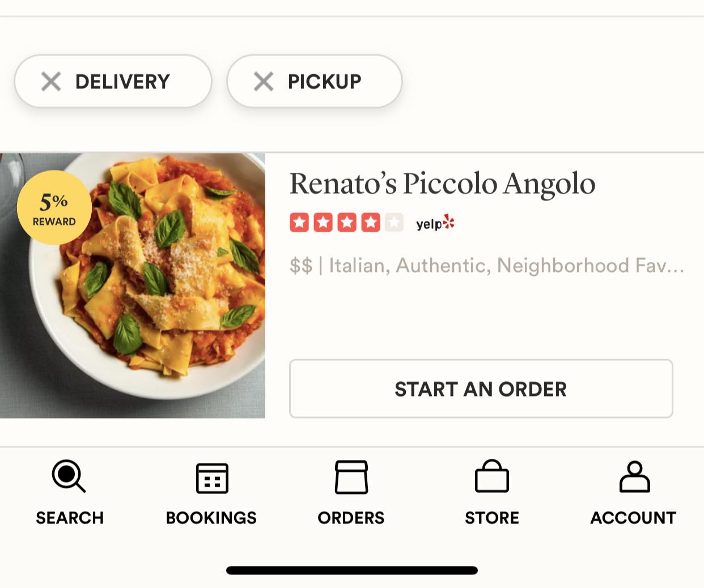The width and height of the screenshot is (704, 588).
Task: Select the Orders box icon
Action: point(351,477)
